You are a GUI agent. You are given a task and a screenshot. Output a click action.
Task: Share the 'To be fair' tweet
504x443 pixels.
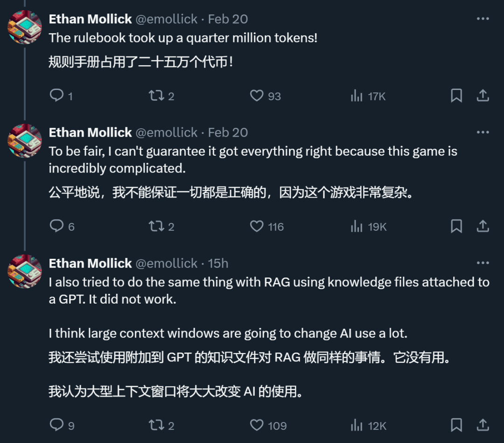483,226
